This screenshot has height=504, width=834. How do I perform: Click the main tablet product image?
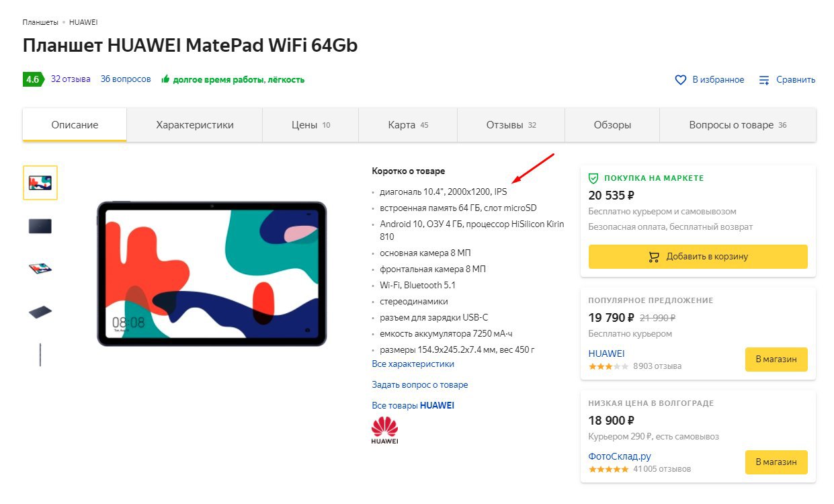point(212,274)
